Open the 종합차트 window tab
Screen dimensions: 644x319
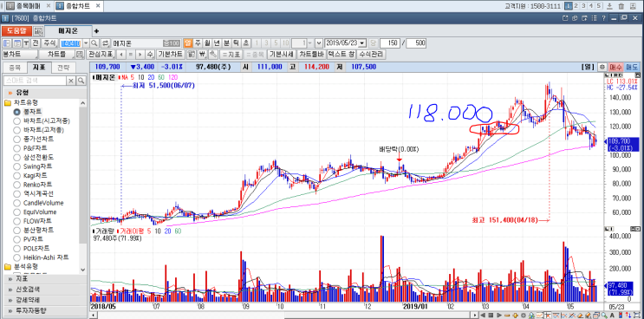(79, 6)
